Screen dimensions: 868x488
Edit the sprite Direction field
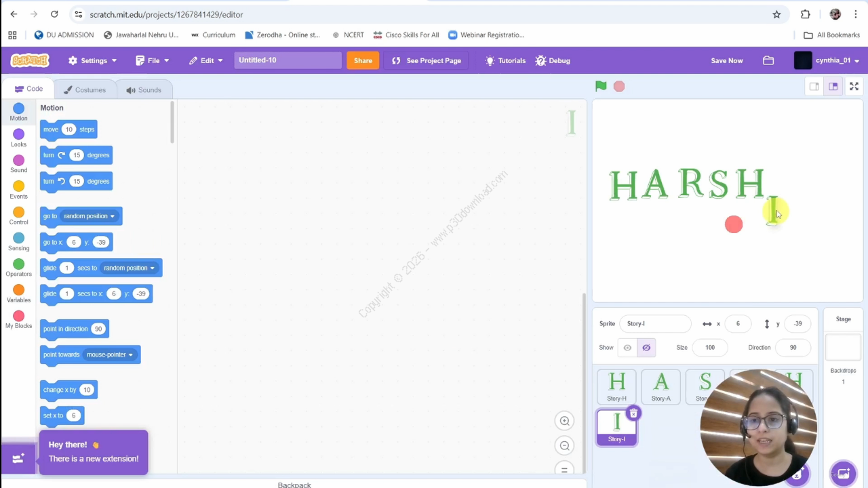[x=793, y=348]
